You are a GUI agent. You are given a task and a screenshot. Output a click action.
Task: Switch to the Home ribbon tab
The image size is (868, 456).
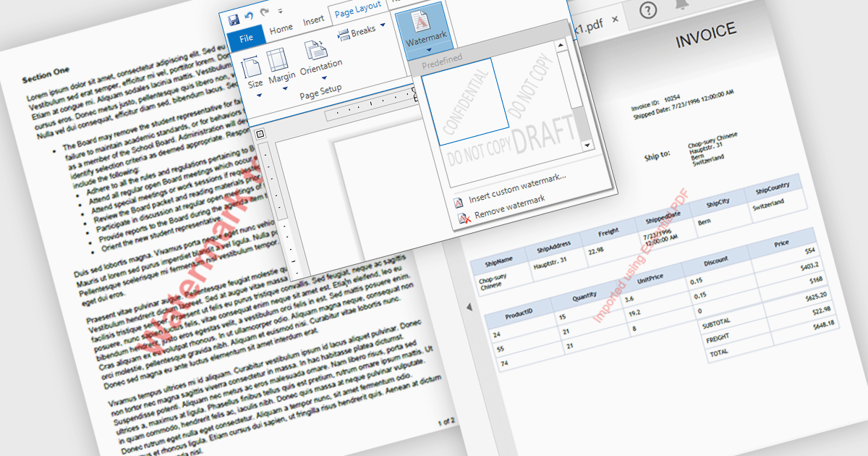coord(281,30)
